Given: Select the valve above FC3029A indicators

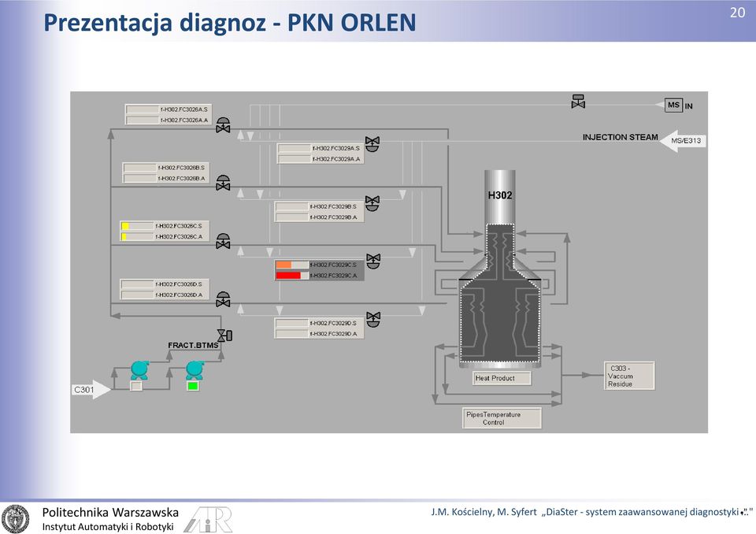Looking at the screenshot, I should 372,144.
